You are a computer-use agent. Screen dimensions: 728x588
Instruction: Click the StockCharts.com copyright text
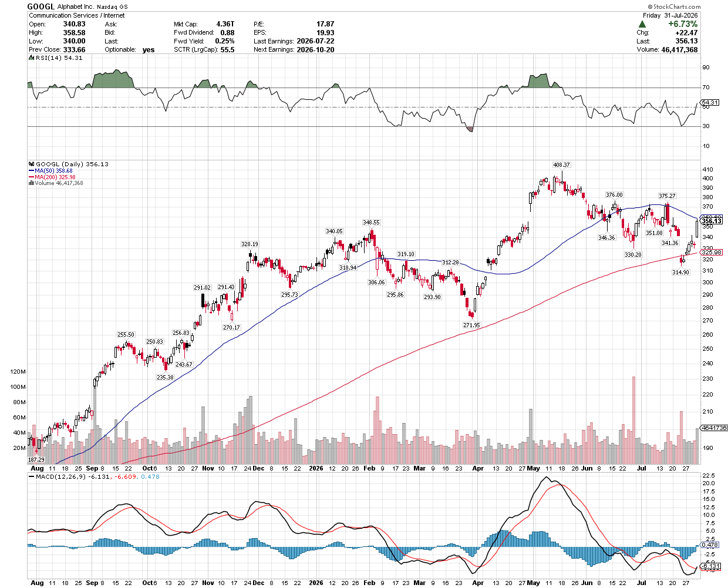click(x=675, y=6)
